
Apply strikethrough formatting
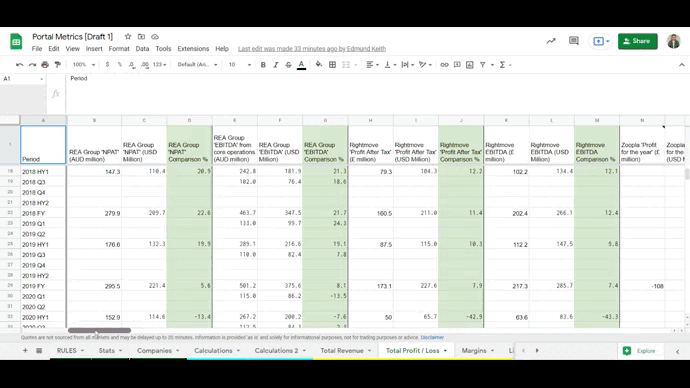click(x=288, y=65)
